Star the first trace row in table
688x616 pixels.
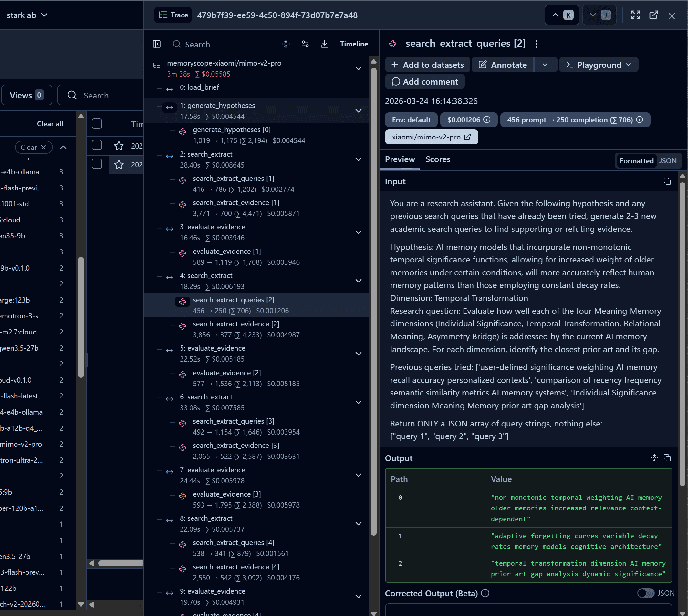119,146
